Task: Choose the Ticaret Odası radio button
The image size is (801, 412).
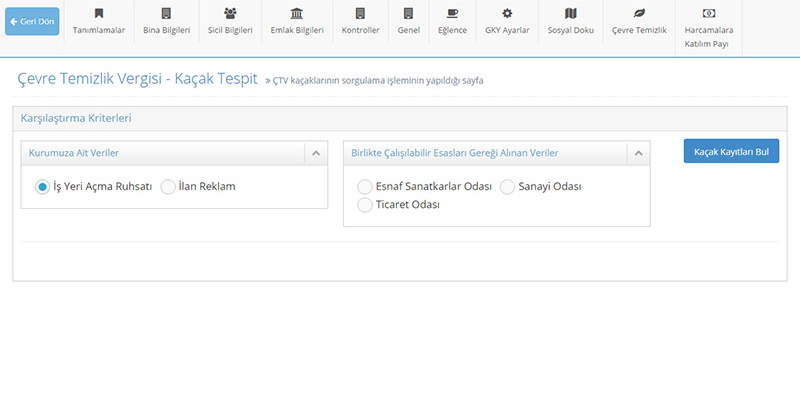Action: 365,205
